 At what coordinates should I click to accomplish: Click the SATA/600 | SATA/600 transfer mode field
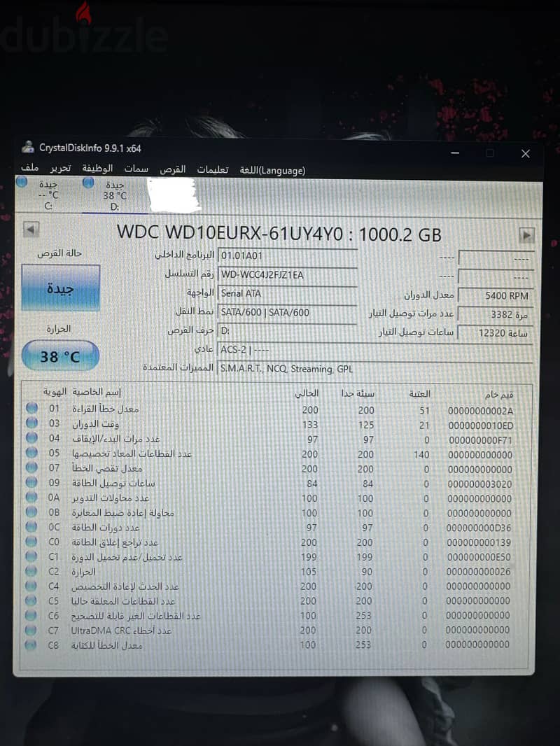pos(288,313)
